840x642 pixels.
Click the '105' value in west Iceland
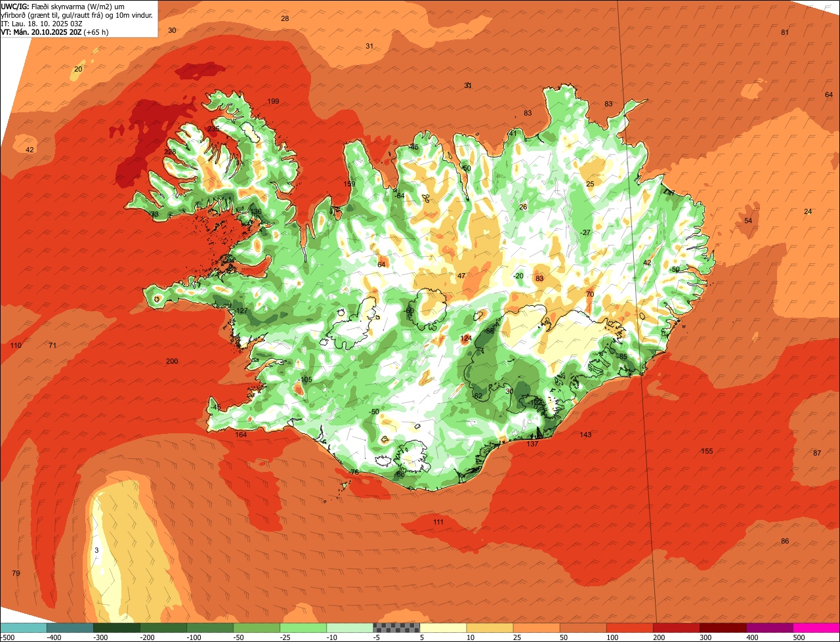pos(306,379)
